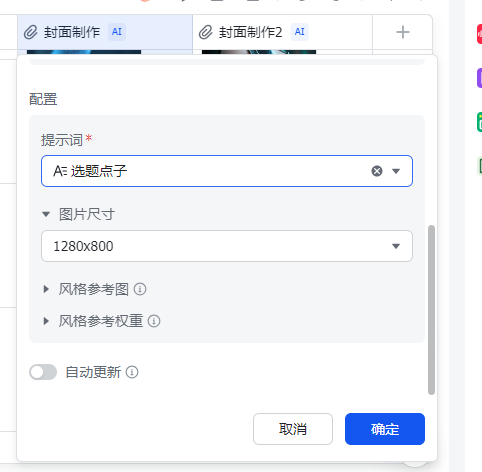Select the 封面制作2 column header
Image resolution: width=482 pixels, height=472 pixels.
click(x=282, y=32)
